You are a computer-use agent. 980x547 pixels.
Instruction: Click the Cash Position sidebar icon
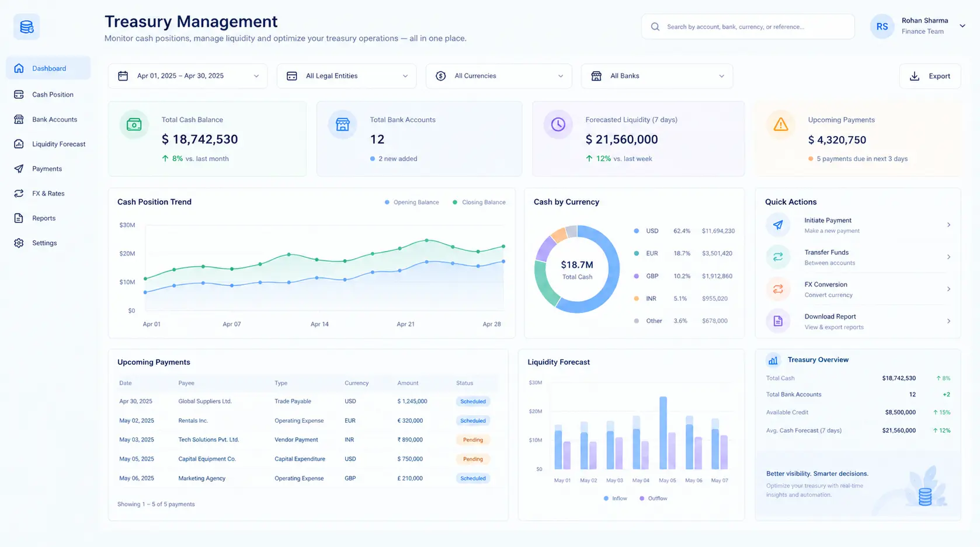[x=19, y=95]
